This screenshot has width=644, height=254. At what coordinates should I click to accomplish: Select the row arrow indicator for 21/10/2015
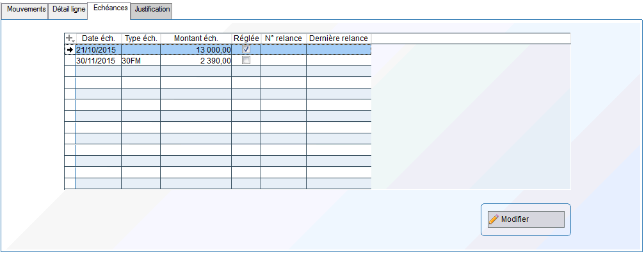click(70, 49)
